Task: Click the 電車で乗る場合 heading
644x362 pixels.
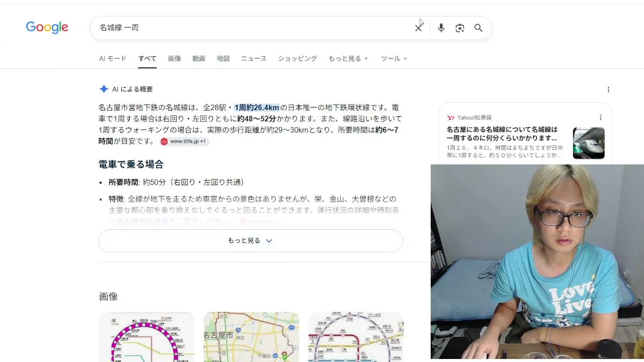Action: click(x=131, y=164)
